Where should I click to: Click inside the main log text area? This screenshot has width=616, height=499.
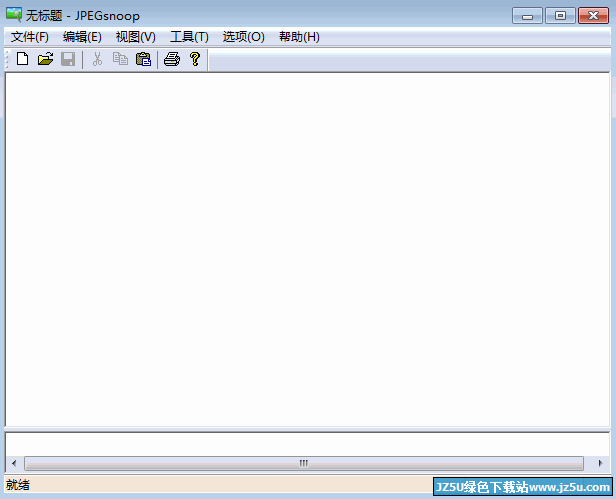click(x=307, y=249)
